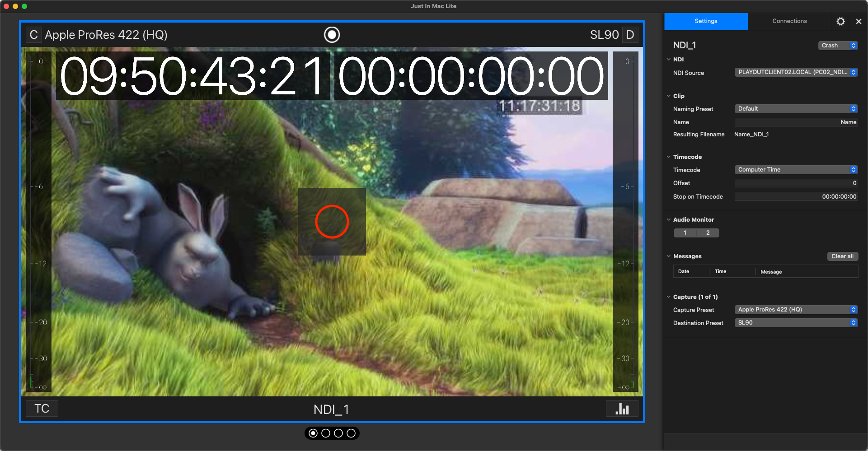Viewport: 868px width, 451px height.
Task: Open the Timecode source dropdown
Action: (796, 170)
